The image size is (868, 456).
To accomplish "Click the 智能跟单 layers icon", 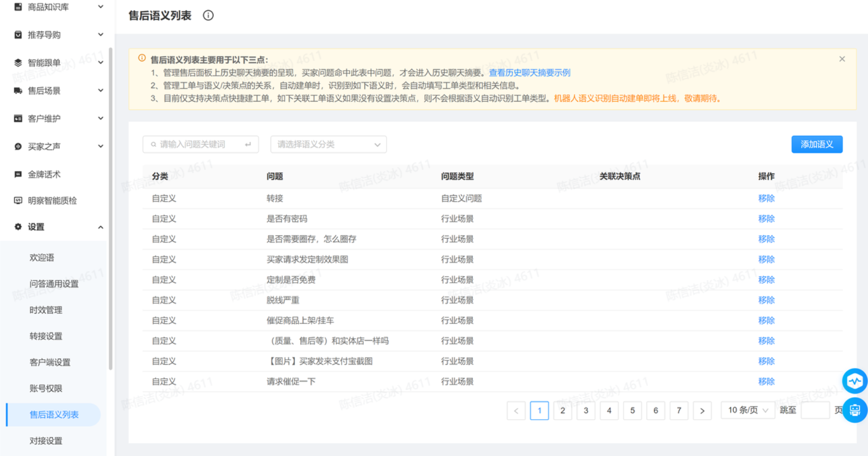I will 18,63.
